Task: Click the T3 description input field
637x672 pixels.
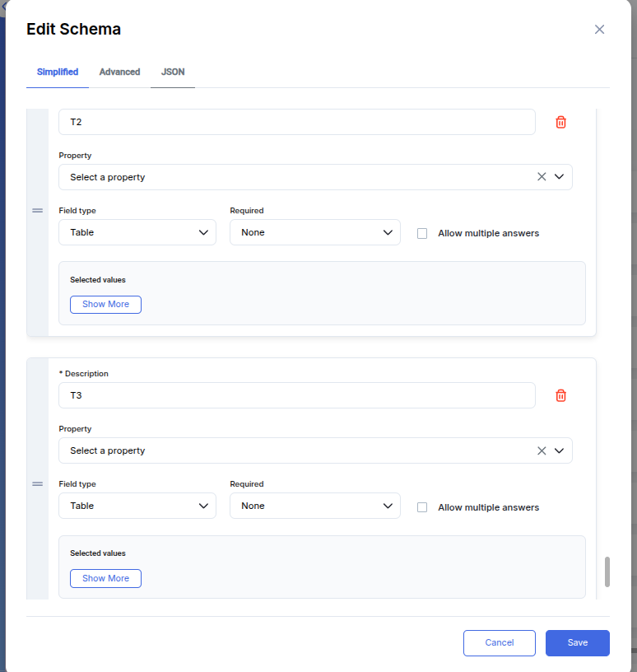Action: point(296,395)
